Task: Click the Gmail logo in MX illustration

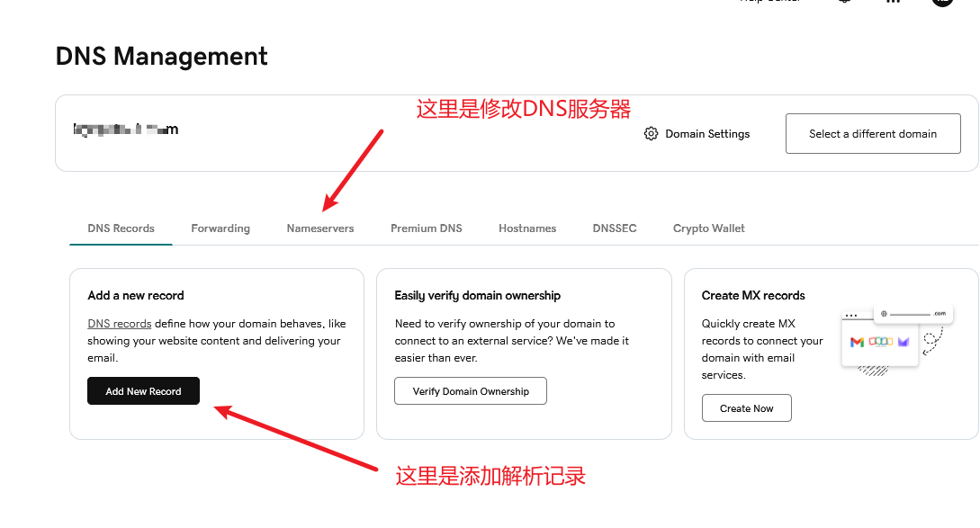Action: [857, 342]
